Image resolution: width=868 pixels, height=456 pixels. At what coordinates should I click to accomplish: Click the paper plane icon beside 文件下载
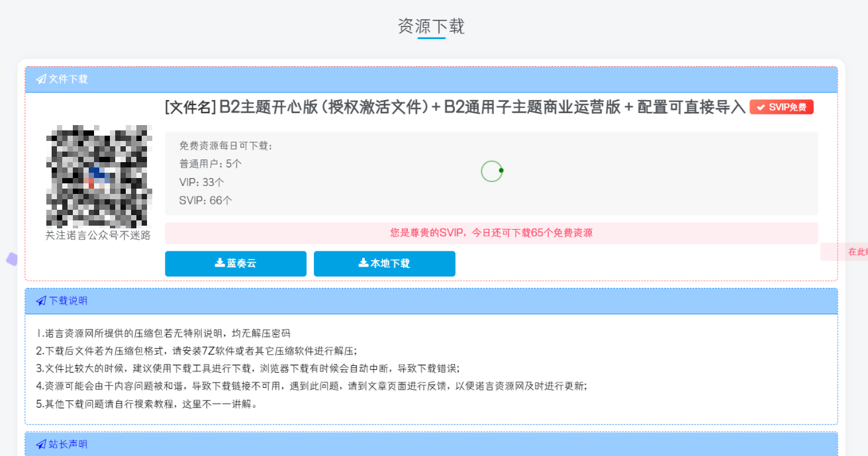point(41,79)
